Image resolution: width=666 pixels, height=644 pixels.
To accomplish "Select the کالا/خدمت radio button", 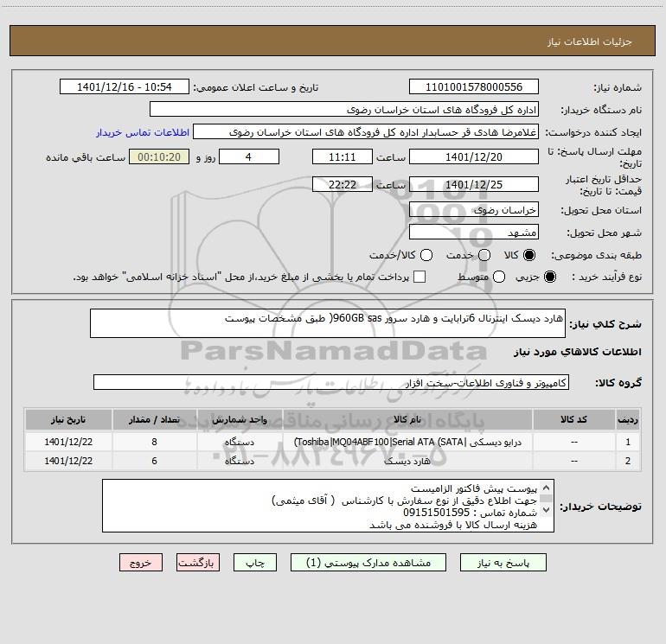I will point(426,255).
